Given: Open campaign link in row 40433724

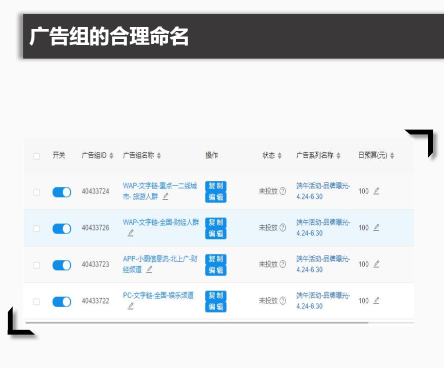Looking at the screenshot, I should pos(323,191).
